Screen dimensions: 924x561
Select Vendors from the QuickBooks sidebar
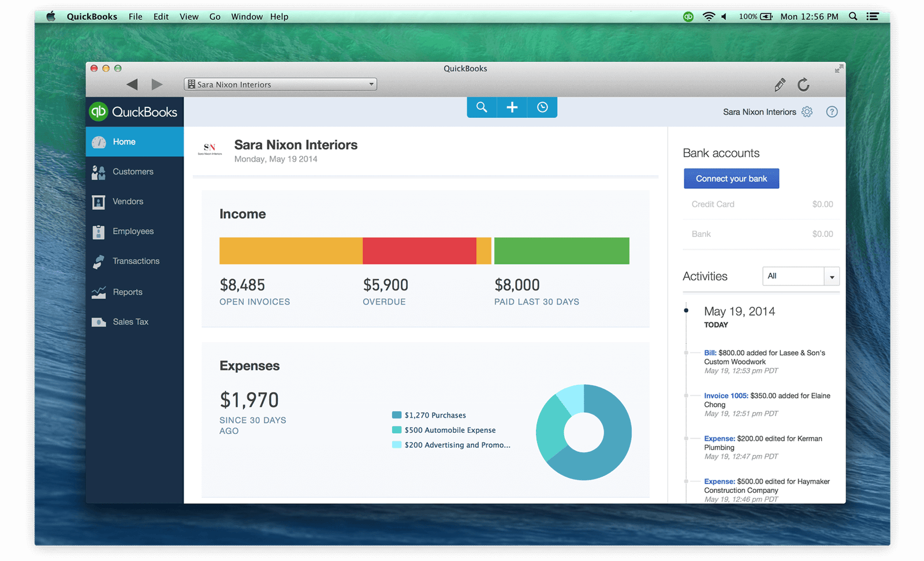pyautogui.click(x=128, y=201)
